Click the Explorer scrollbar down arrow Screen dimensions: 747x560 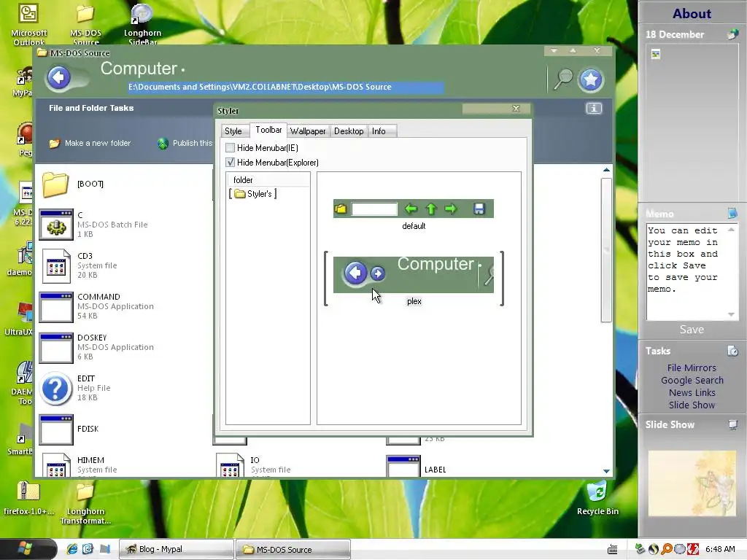coord(606,471)
